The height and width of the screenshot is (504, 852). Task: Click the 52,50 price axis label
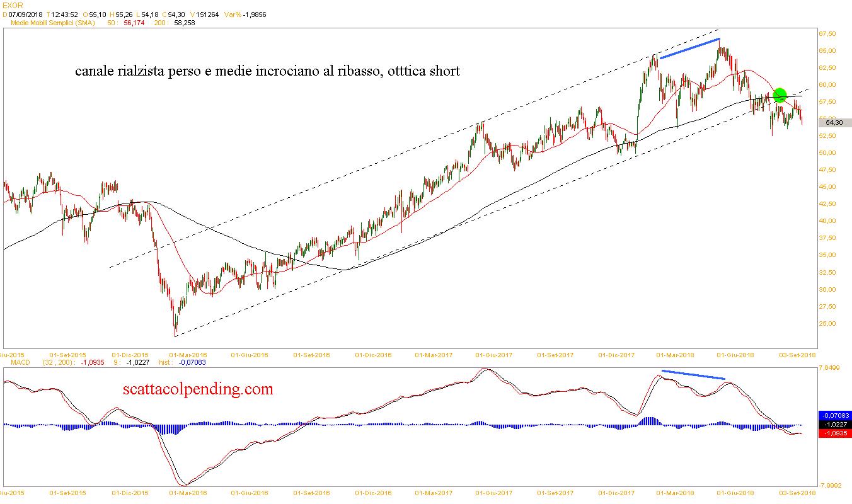coord(827,135)
